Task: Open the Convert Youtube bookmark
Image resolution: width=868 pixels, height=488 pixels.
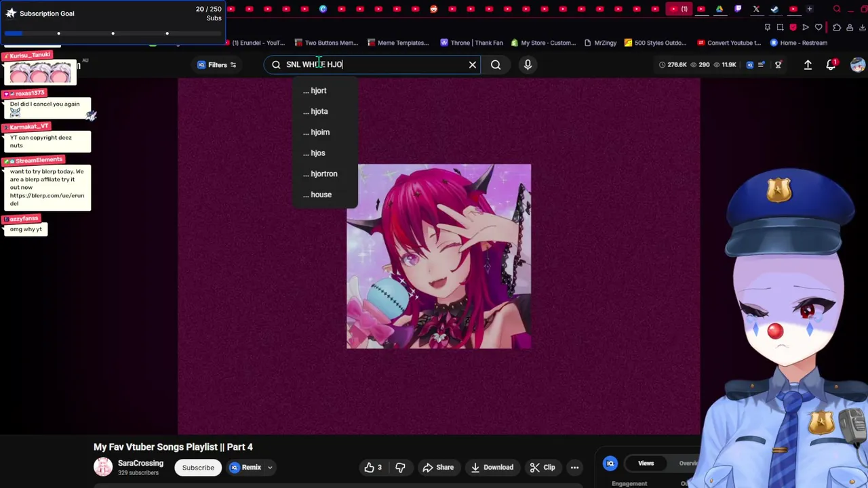Action: point(730,43)
